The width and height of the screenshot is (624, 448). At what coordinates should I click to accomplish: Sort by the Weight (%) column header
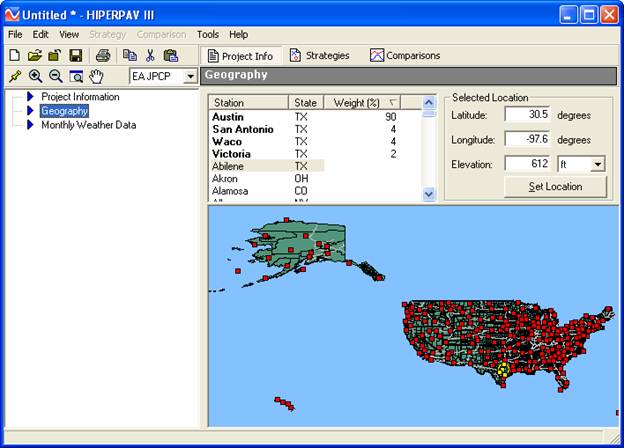point(363,103)
